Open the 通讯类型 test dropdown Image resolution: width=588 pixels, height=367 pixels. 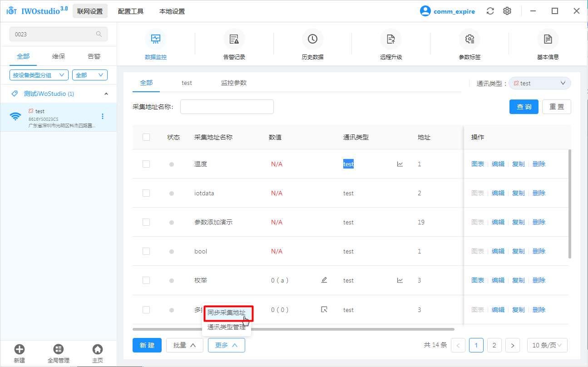tap(539, 83)
